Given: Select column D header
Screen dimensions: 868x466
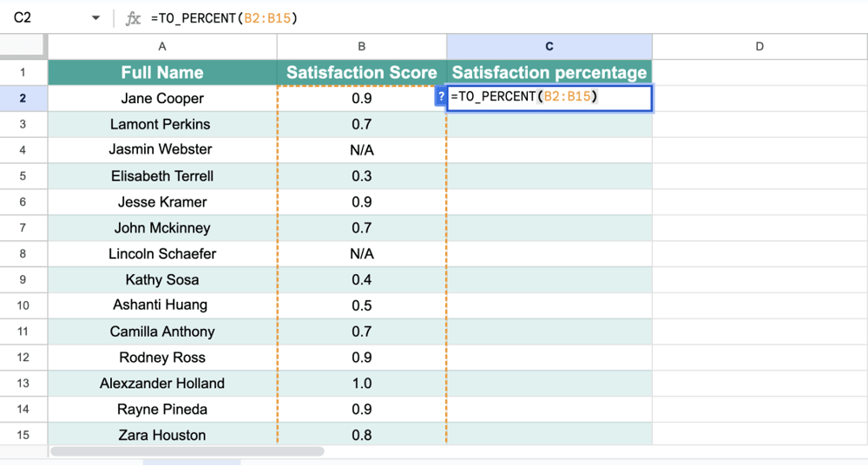Looking at the screenshot, I should tap(759, 47).
